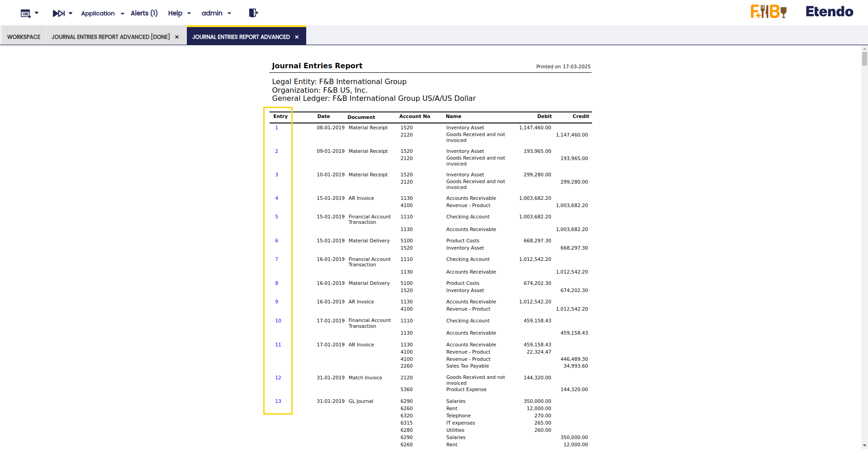
Task: Close the active Journal Entries Report Advanced tab
Action: (x=297, y=37)
